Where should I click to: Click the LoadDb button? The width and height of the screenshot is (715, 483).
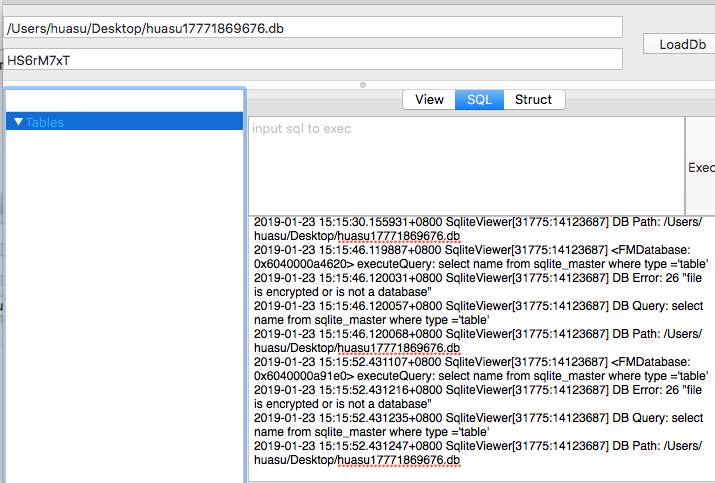click(x=681, y=44)
